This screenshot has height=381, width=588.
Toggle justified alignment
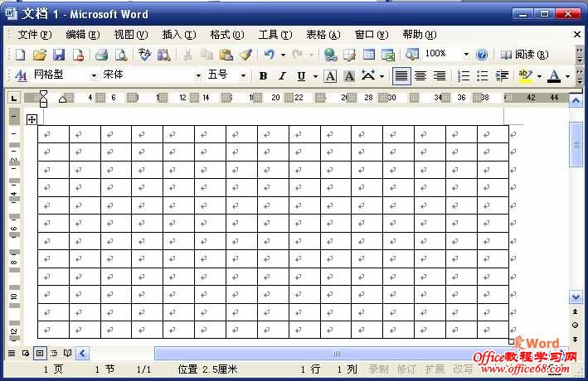pos(401,76)
